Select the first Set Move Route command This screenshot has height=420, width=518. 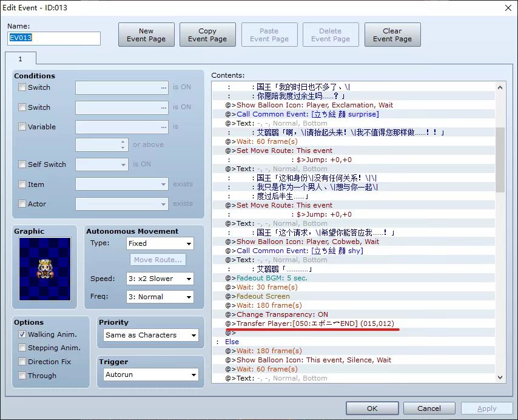[354, 151]
